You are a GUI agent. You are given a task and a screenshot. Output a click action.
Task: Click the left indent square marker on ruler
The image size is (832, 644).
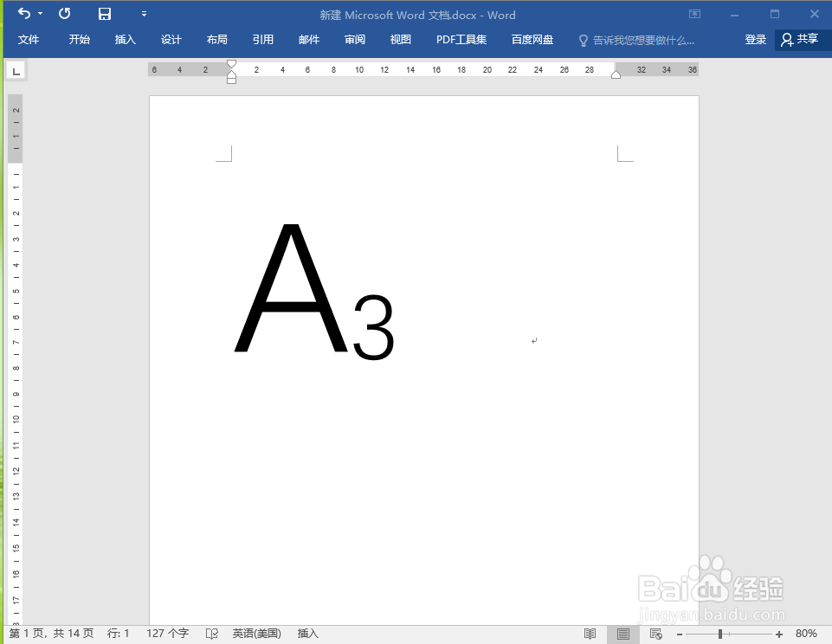tap(231, 80)
